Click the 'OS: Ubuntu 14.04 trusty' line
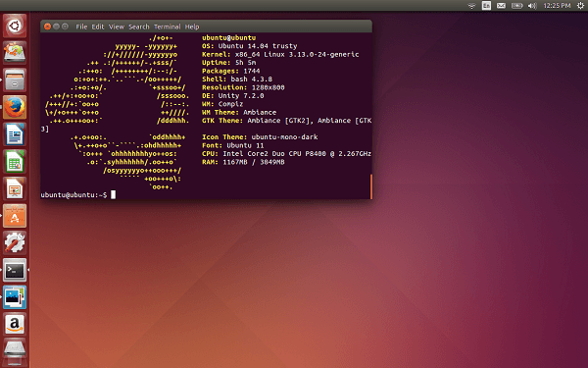Image resolution: width=588 pixels, height=368 pixels. pyautogui.click(x=249, y=46)
